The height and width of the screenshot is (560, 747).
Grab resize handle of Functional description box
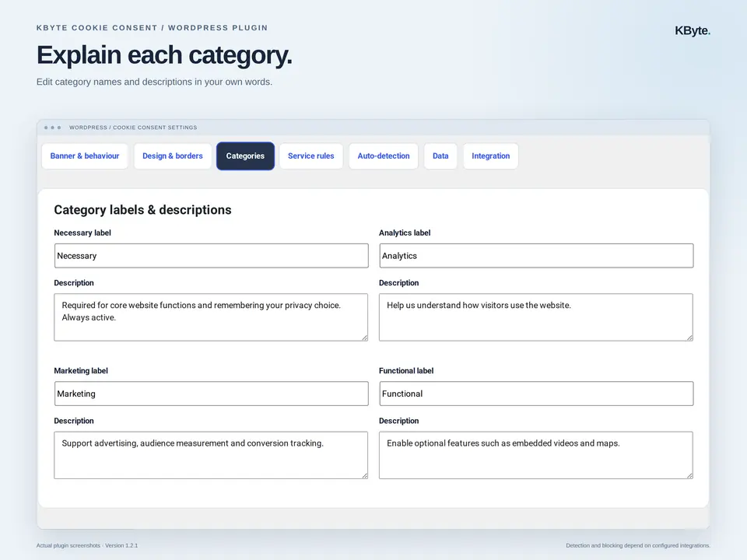689,475
